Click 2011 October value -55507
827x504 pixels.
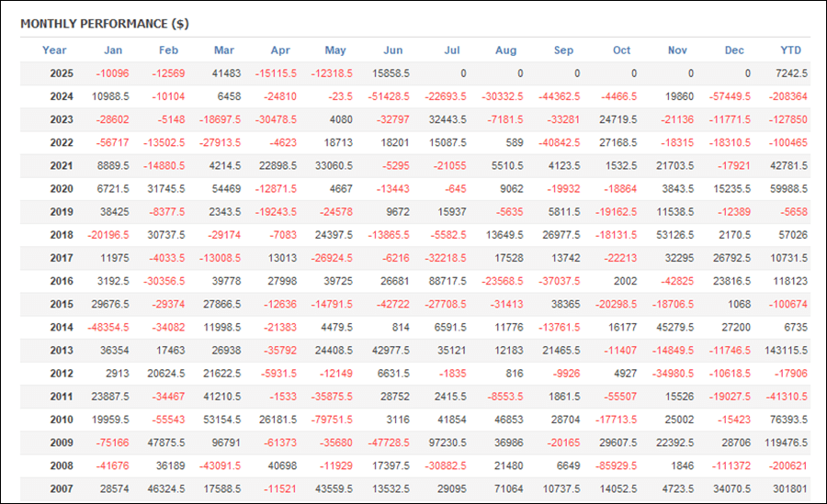click(x=620, y=397)
